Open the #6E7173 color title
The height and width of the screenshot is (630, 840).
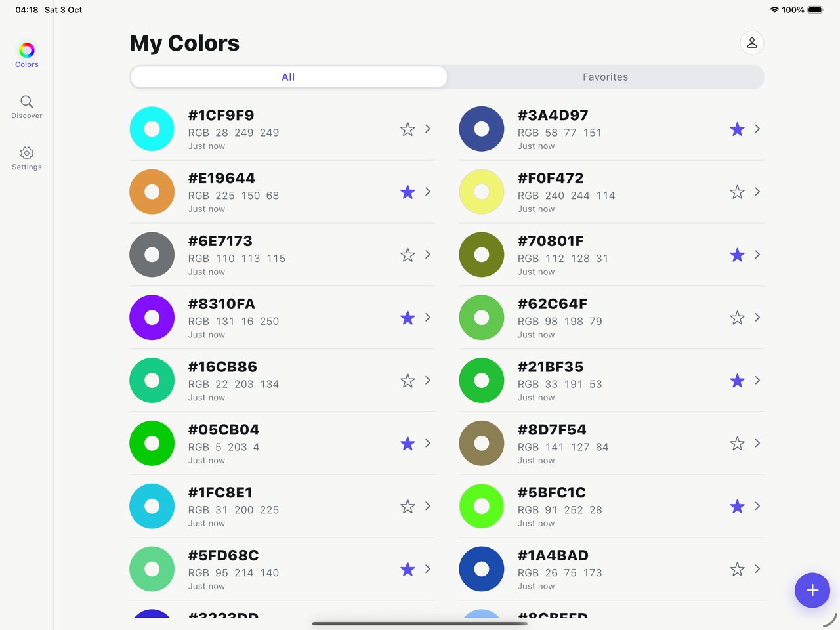(220, 241)
